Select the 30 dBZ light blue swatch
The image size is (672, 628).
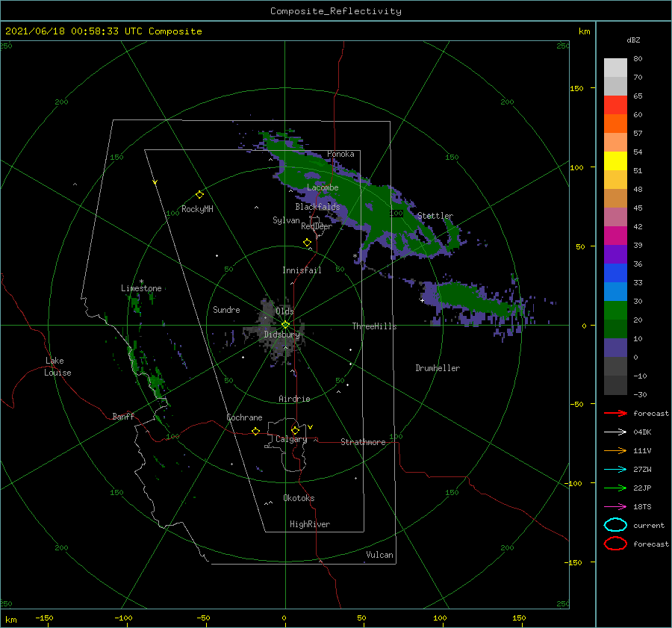click(x=615, y=291)
